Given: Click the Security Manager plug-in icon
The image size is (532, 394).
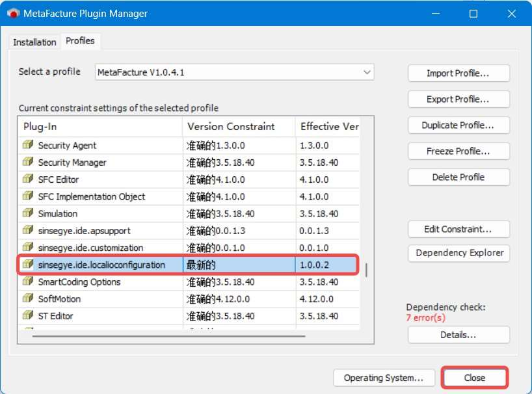Looking at the screenshot, I should click(x=28, y=163).
